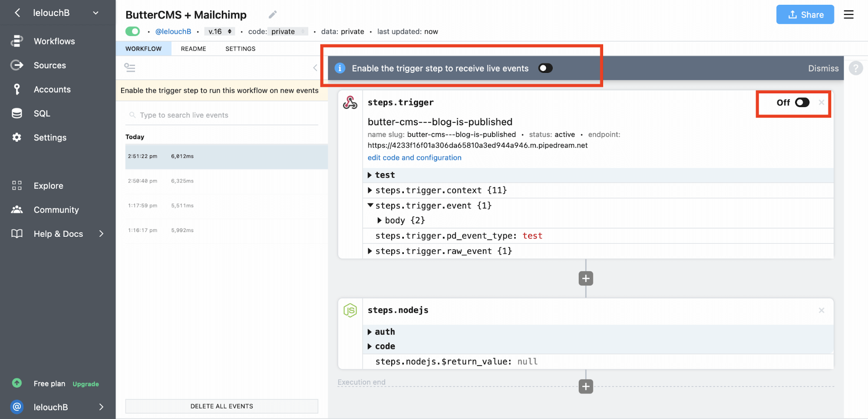The image size is (868, 419).
Task: Open Accounts in the sidebar menu
Action: point(52,89)
